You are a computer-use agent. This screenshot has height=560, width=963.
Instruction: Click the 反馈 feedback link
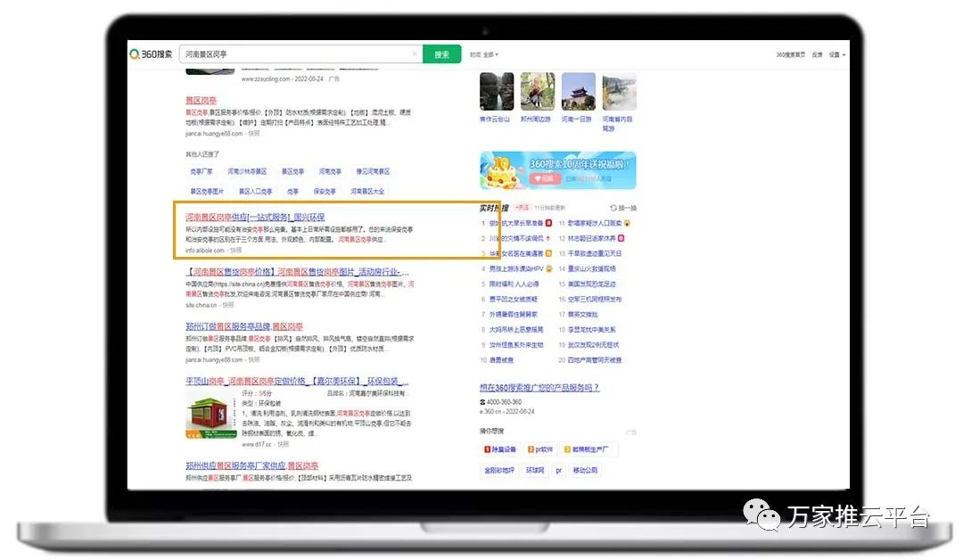coord(817,54)
